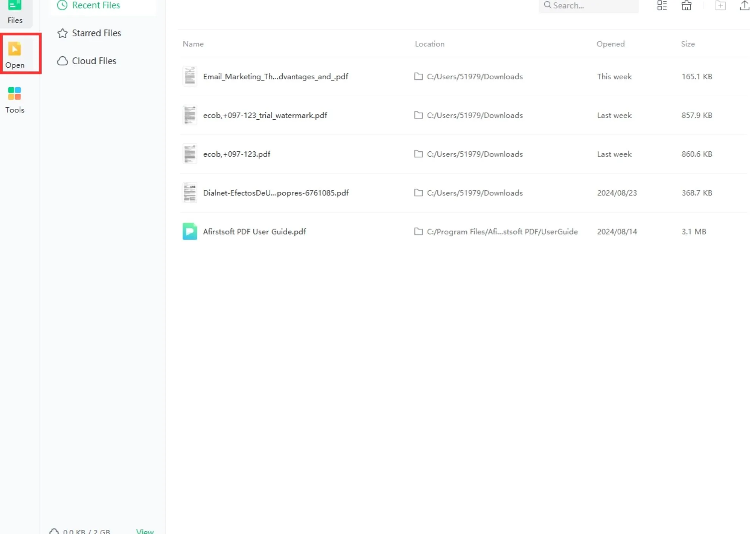
Task: Click folder icon for Email_Marketing file location
Action: pos(418,76)
